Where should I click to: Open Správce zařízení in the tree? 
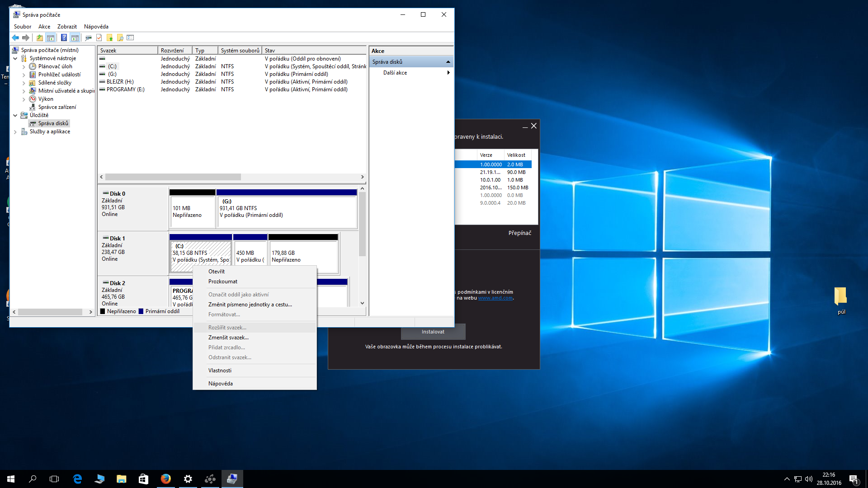pos(57,107)
